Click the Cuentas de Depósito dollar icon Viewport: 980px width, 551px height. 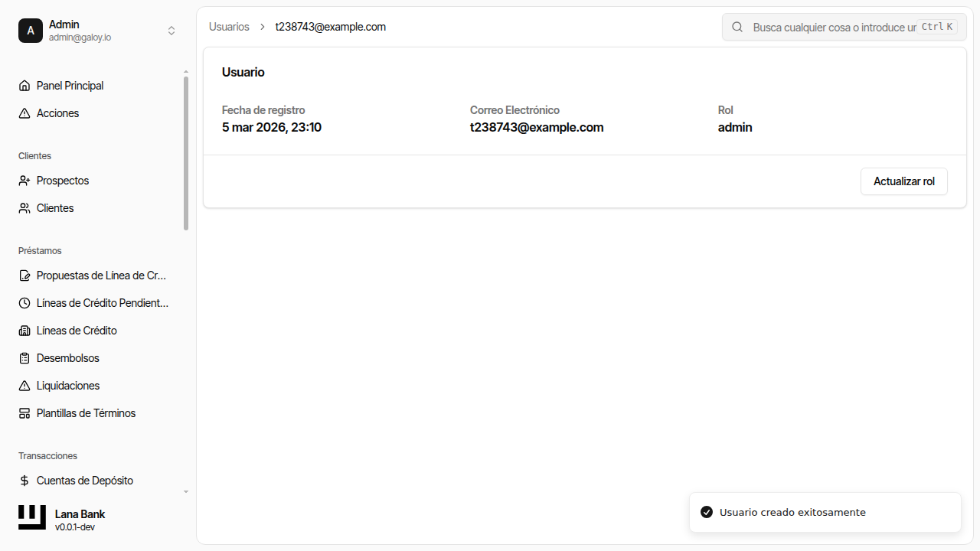tap(24, 481)
